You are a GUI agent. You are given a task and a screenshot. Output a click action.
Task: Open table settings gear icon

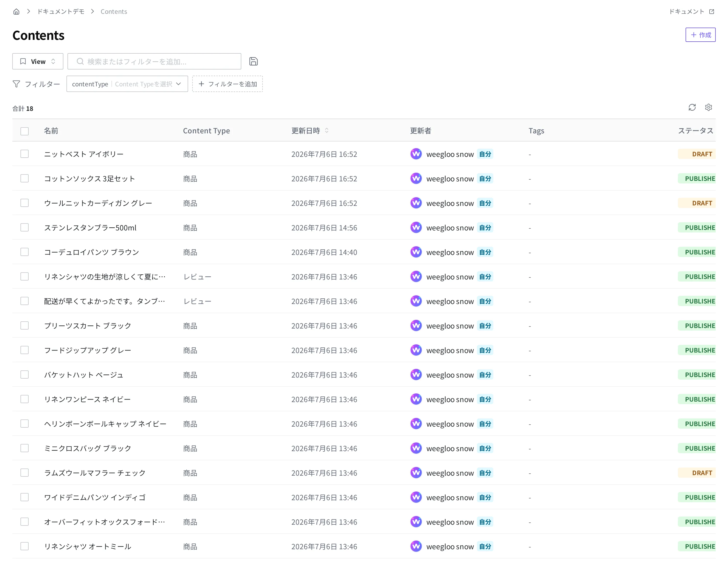click(x=708, y=107)
